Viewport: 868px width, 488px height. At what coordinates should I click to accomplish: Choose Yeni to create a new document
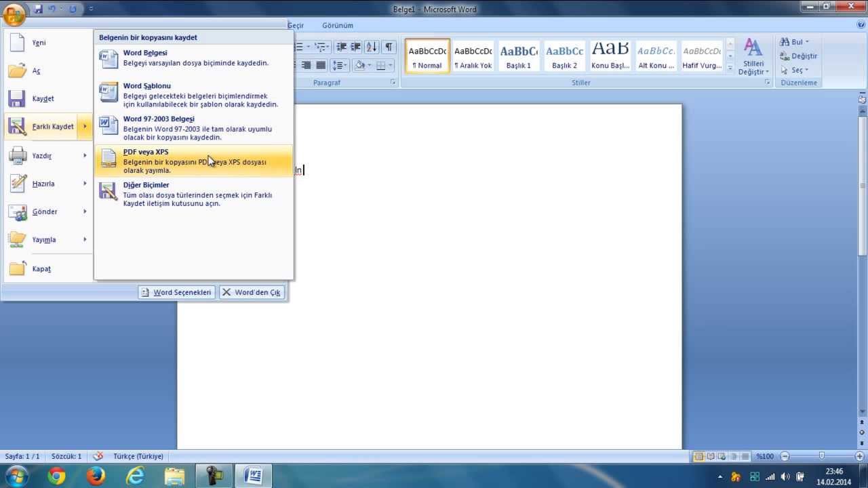[47, 43]
